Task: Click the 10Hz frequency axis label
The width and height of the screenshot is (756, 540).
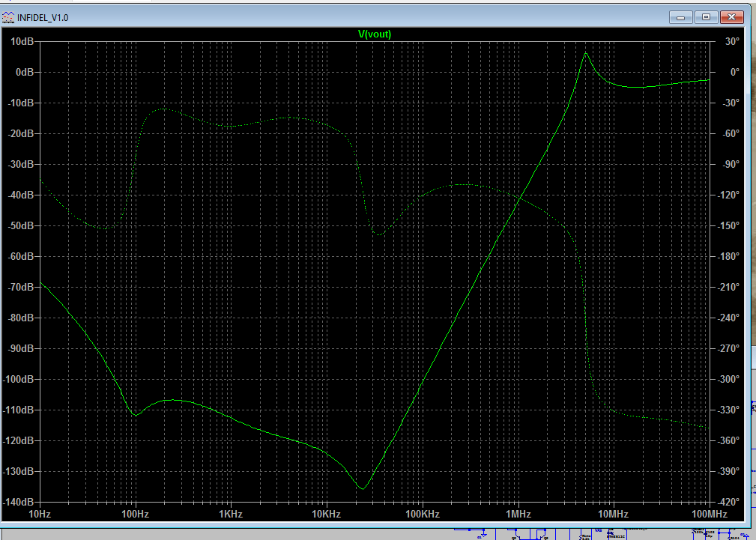Action: pos(40,514)
